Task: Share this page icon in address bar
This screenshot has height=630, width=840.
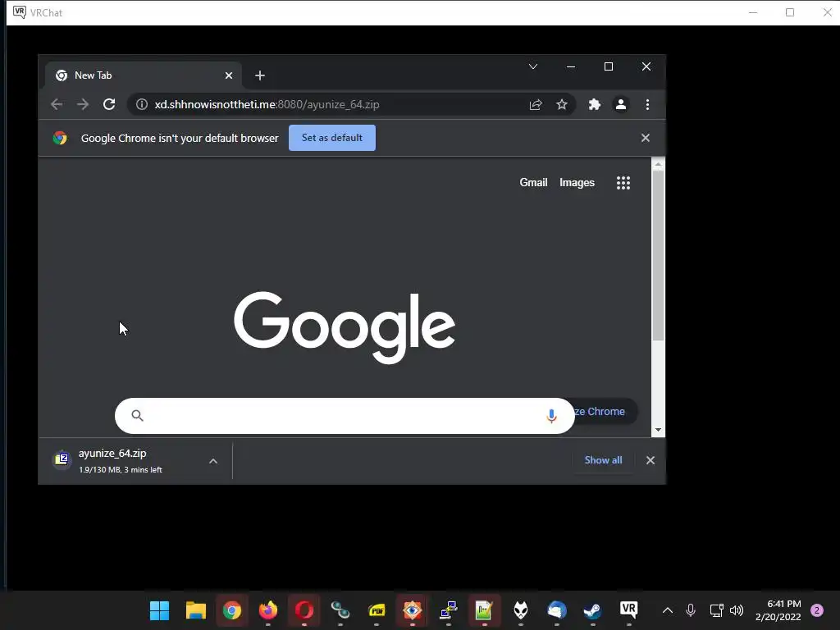Action: click(536, 104)
